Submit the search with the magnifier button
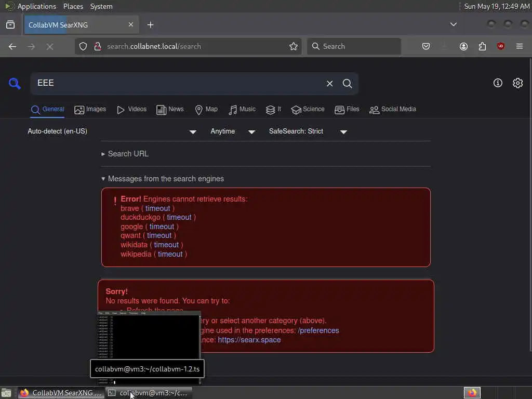 [347, 84]
